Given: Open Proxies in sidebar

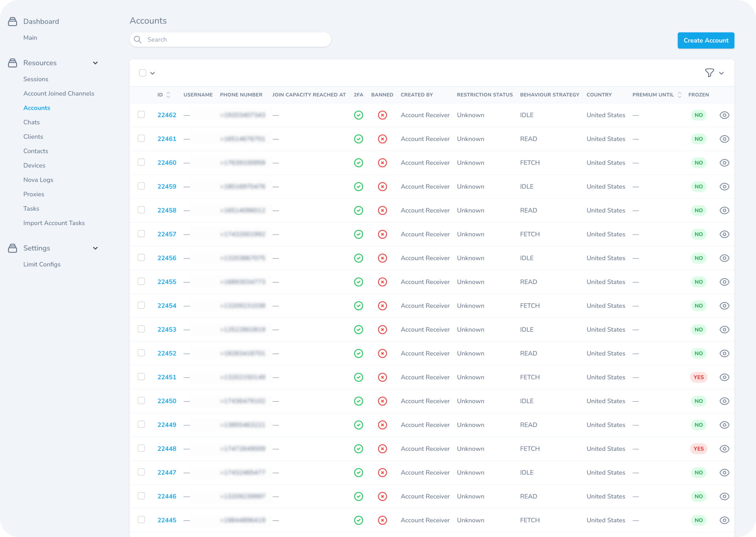Looking at the screenshot, I should 34,194.
